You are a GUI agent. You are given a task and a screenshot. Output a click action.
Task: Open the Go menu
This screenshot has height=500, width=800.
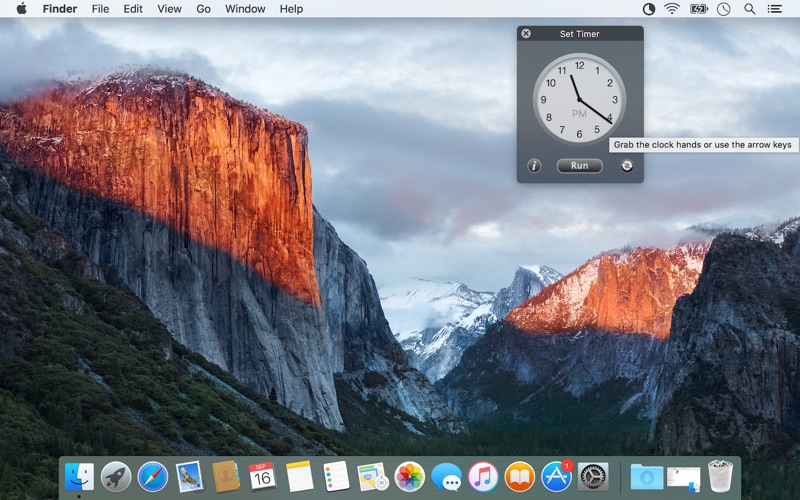203,9
